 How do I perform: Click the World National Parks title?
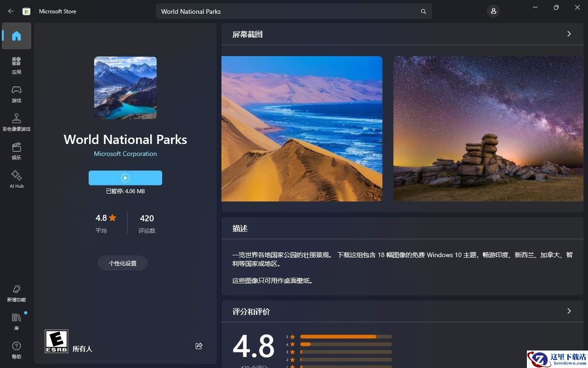[125, 139]
